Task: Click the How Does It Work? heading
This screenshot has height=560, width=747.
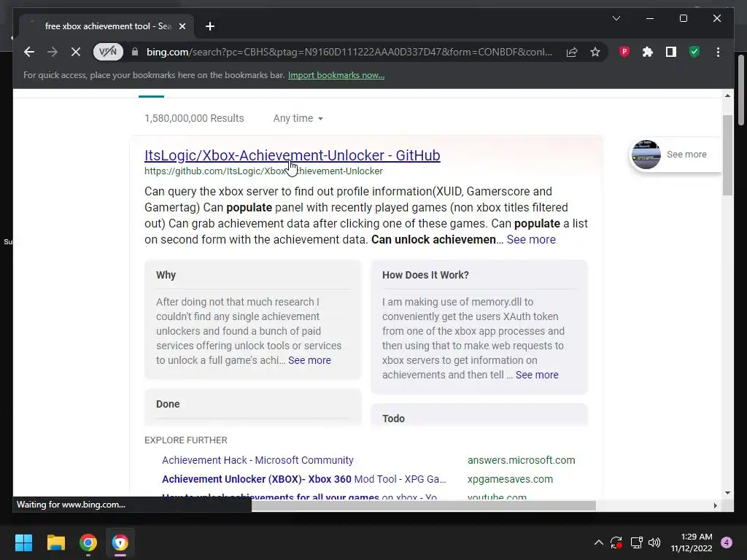Action: point(425,275)
